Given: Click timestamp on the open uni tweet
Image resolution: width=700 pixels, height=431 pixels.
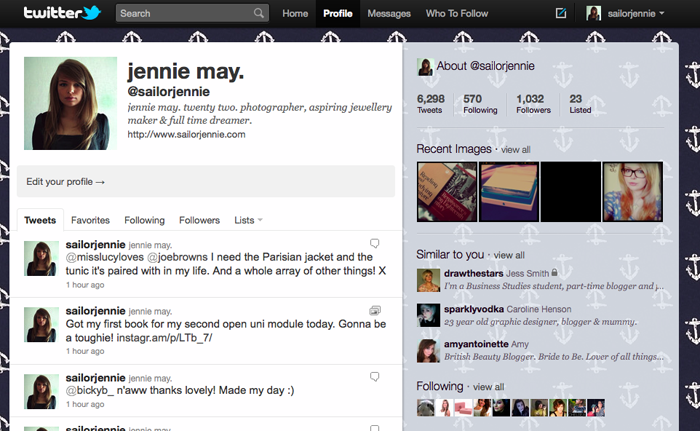Looking at the screenshot, I should 85,351.
